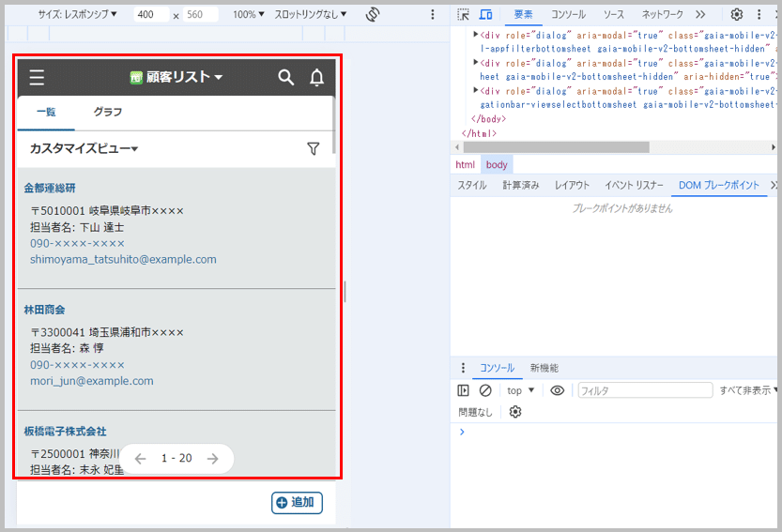Switch to the グラフ tab

point(108,113)
